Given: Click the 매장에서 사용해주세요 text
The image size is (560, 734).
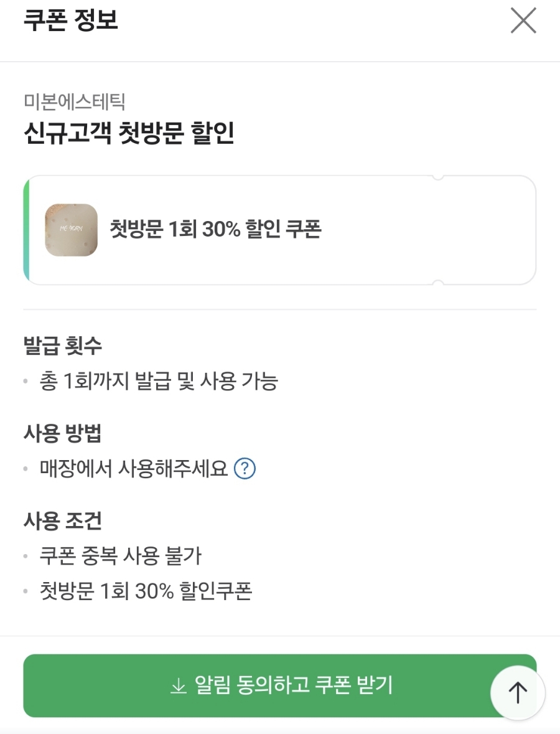Looking at the screenshot, I should pos(134,468).
